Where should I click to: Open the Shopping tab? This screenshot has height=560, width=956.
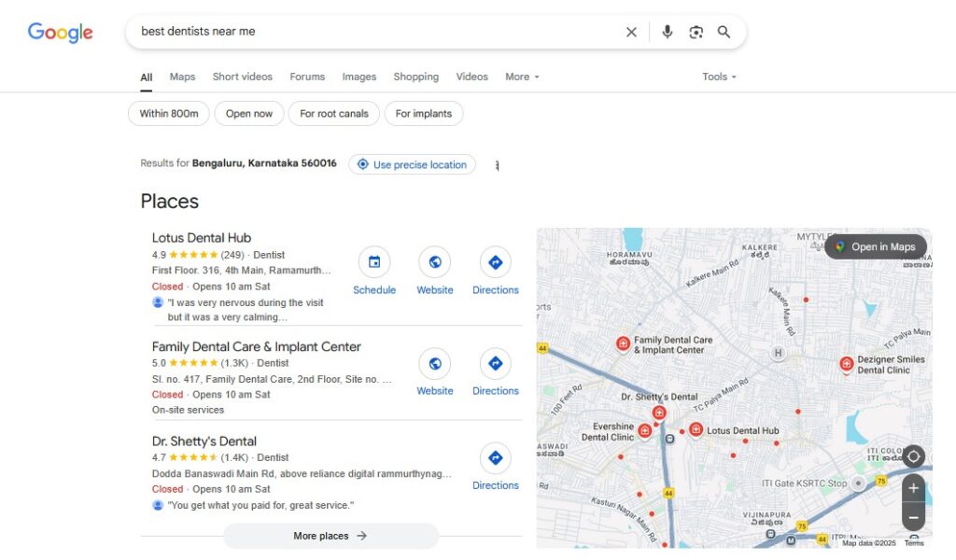pyautogui.click(x=415, y=77)
